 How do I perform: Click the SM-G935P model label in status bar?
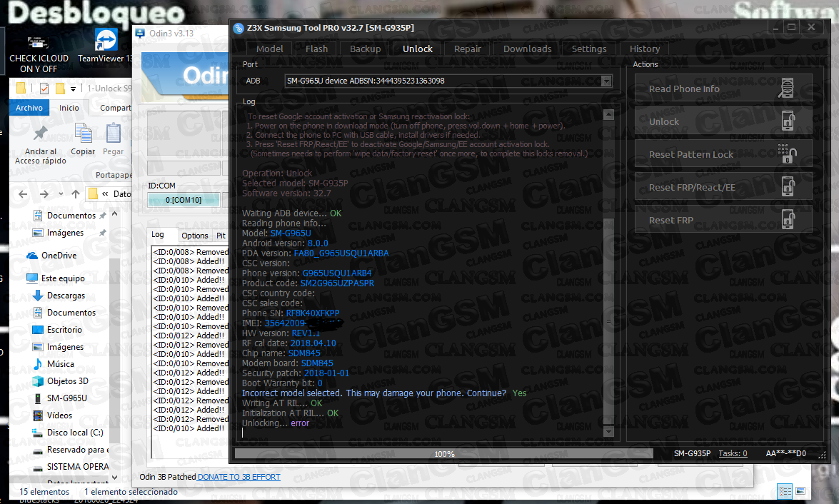pyautogui.click(x=692, y=453)
